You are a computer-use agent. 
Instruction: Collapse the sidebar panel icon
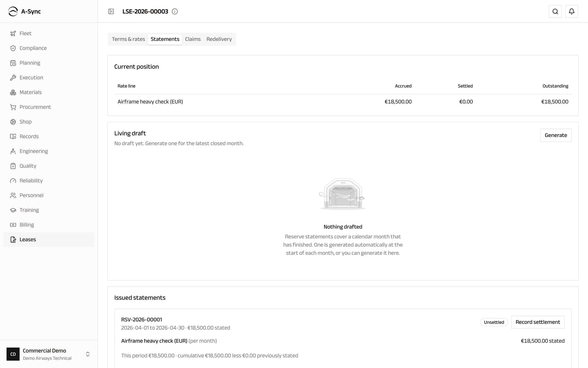pyautogui.click(x=111, y=11)
